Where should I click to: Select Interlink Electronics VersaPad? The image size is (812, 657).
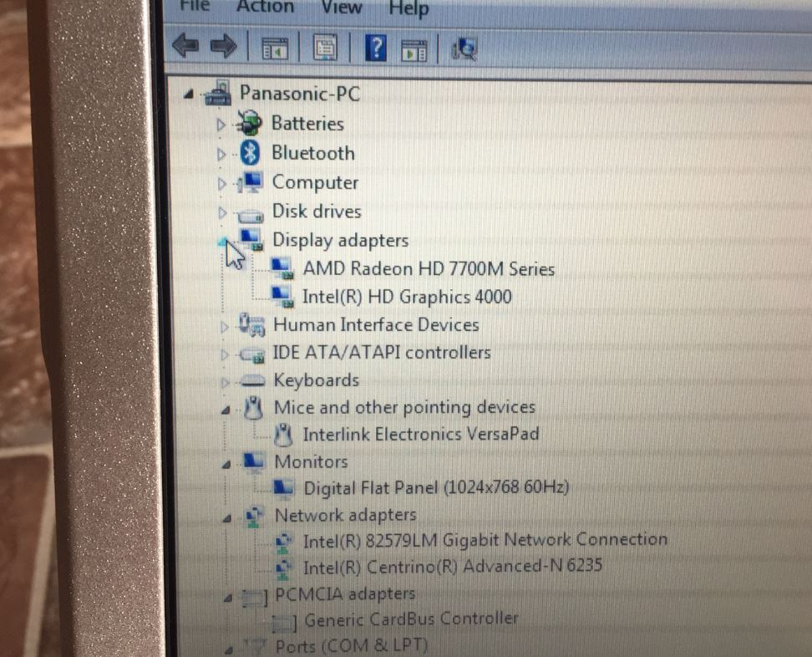[x=421, y=434]
